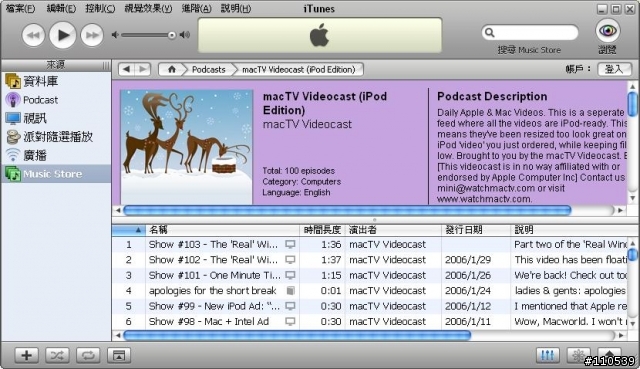Select Show #102 episode row

369,260
